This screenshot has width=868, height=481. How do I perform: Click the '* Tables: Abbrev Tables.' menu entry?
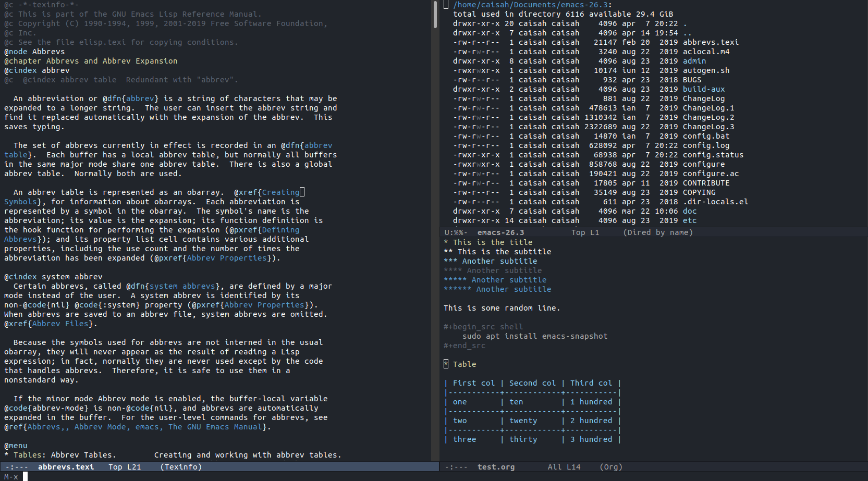pos(60,455)
